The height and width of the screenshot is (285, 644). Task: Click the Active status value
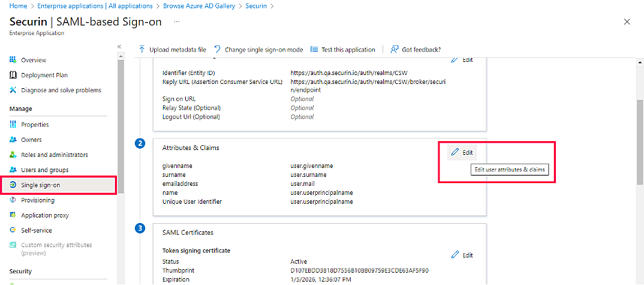[x=299, y=262]
